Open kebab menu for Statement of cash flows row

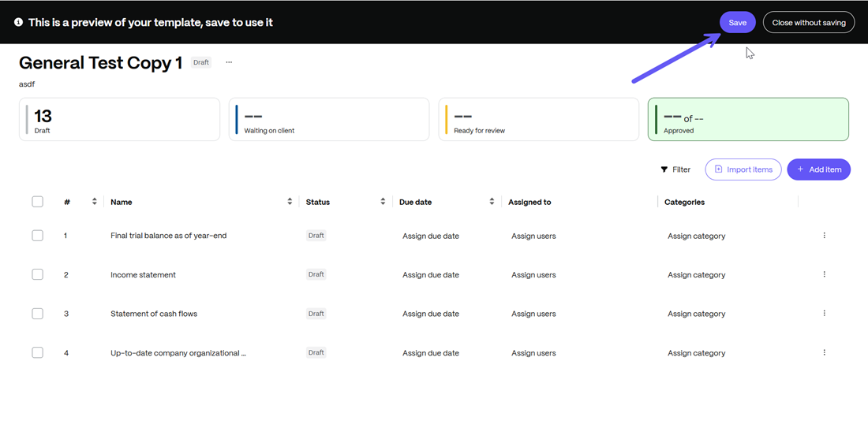click(x=824, y=313)
